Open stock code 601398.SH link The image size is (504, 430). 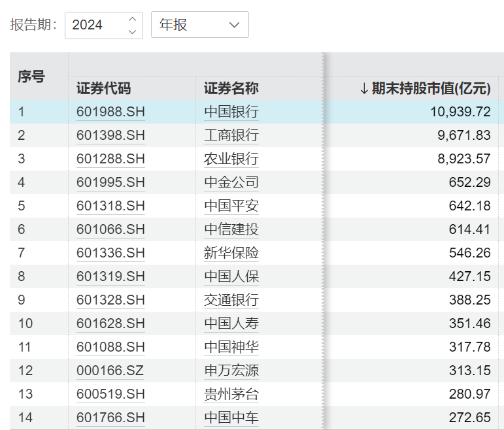tap(110, 135)
